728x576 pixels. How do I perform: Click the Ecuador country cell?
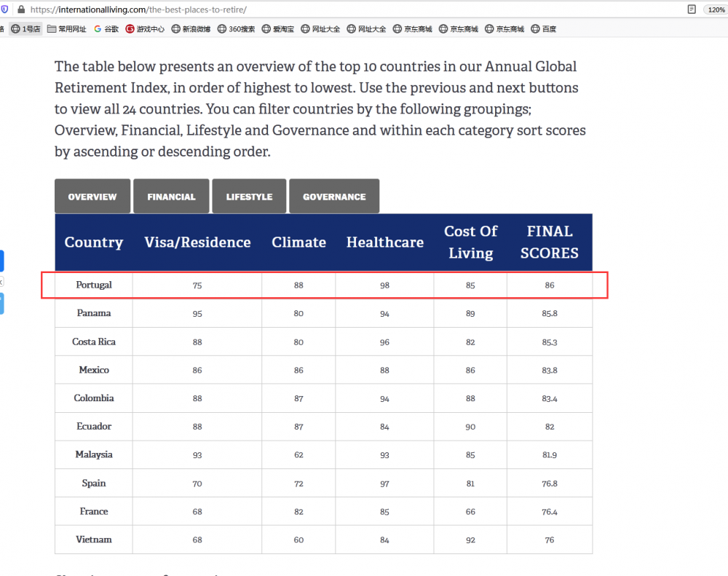pos(94,426)
